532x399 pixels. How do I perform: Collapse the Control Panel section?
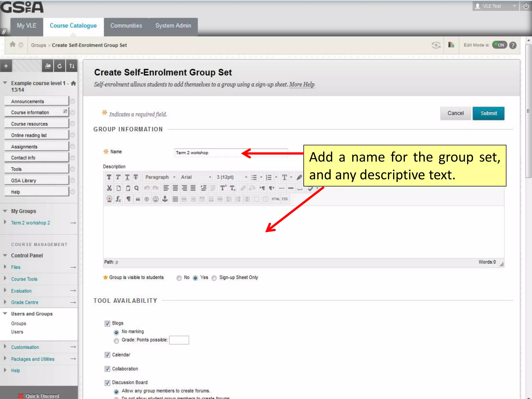pos(5,255)
